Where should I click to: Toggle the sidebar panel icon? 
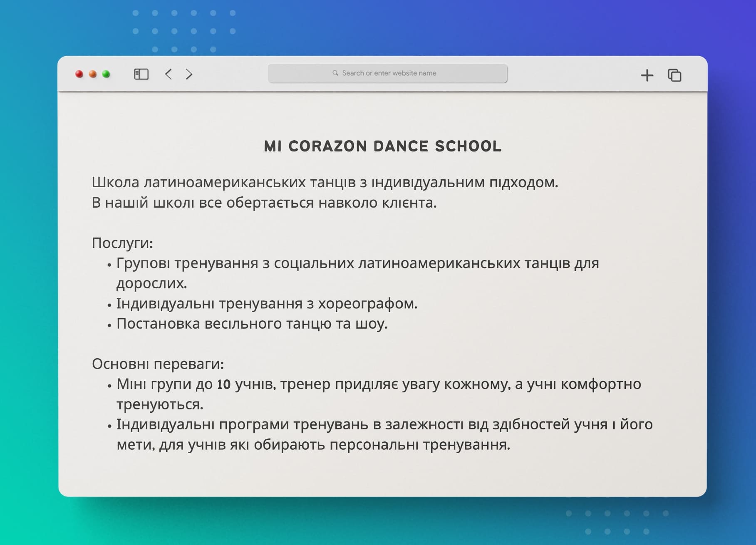coord(141,74)
